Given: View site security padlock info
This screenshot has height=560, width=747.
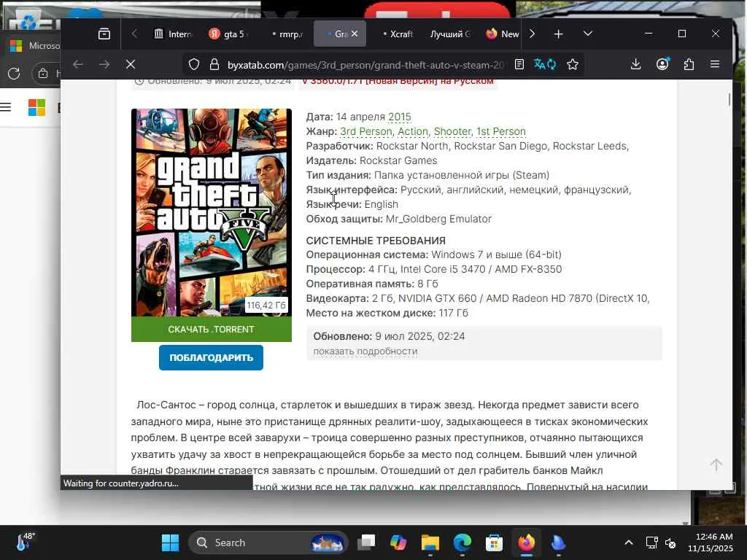Looking at the screenshot, I should [214, 64].
